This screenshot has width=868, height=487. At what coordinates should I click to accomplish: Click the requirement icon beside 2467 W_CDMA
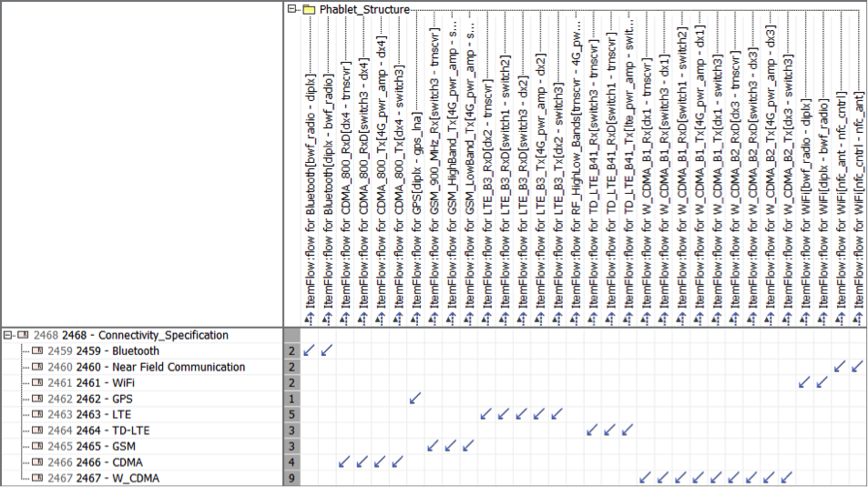37,478
